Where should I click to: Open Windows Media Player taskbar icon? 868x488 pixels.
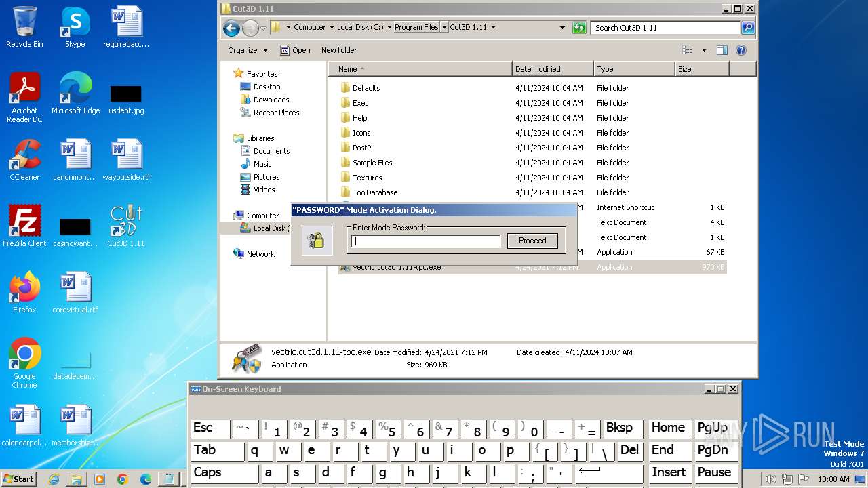coord(100,479)
